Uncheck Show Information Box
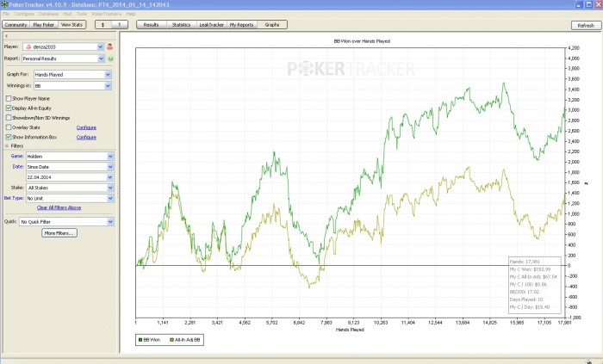Viewport: 603px width, 364px height. pos(9,137)
